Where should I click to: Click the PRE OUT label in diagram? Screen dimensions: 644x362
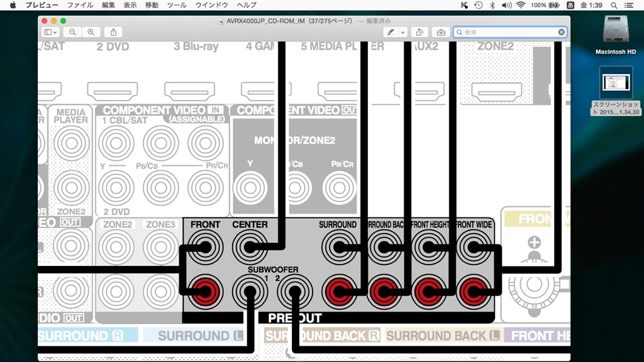(295, 317)
